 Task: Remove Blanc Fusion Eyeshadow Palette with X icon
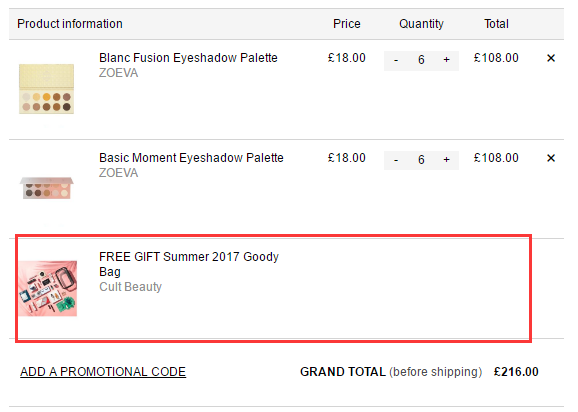coord(551,58)
